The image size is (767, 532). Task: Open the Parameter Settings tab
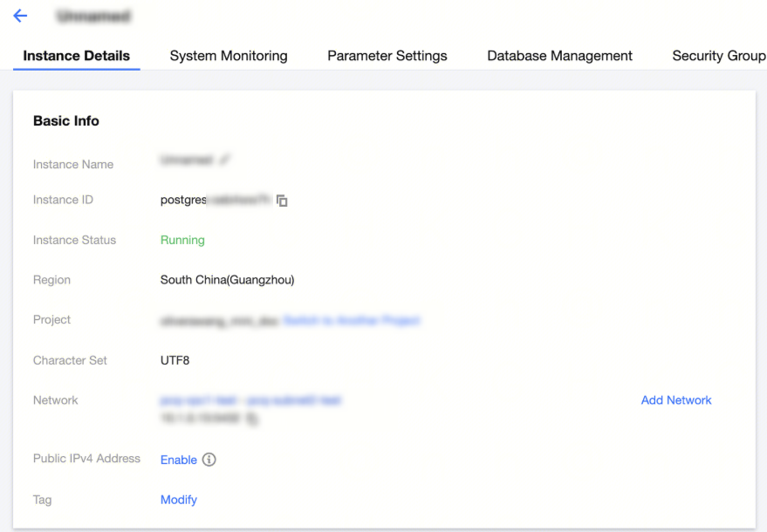pyautogui.click(x=387, y=56)
